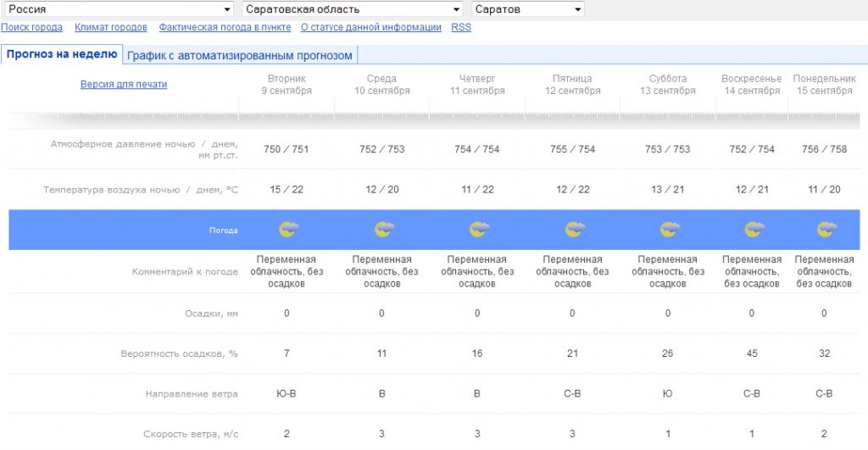Click the blue Погода row label
The height and width of the screenshot is (450, 868).
click(224, 231)
